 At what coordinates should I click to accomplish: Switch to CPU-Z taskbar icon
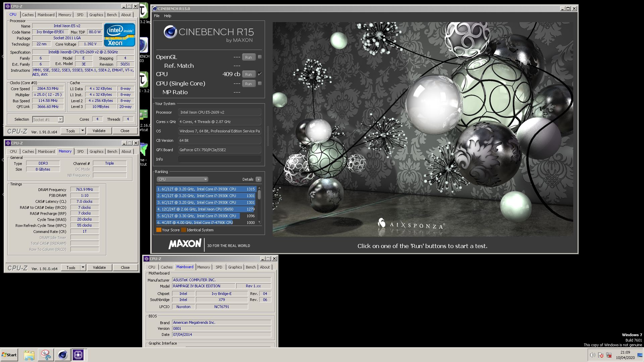pyautogui.click(x=78, y=355)
